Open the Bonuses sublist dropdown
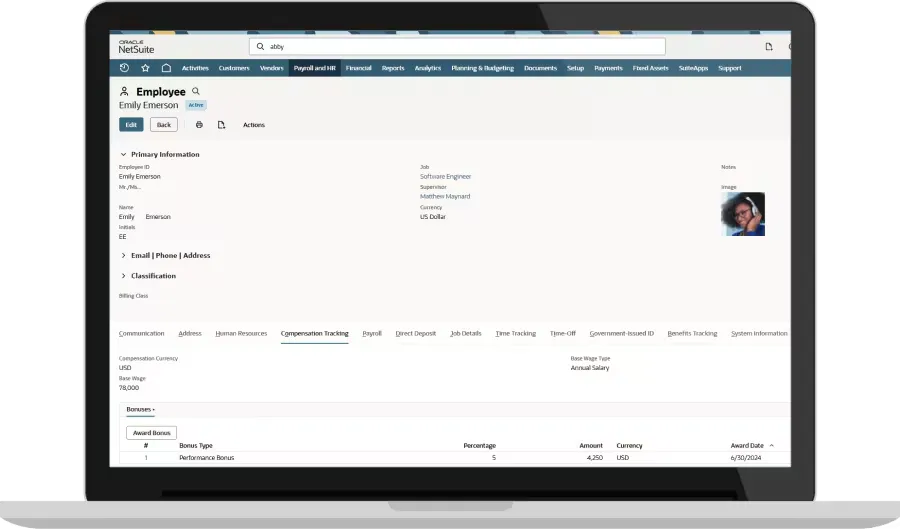This screenshot has height=529, width=900. (x=140, y=410)
